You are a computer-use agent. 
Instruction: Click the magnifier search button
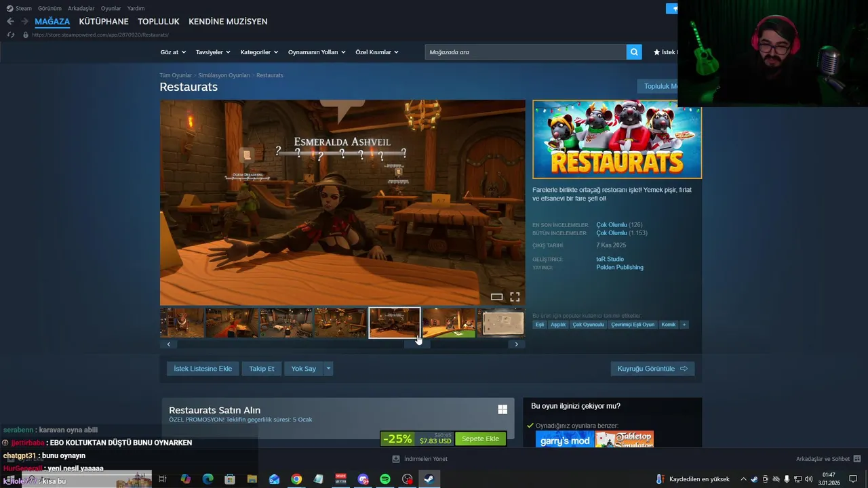[634, 52]
